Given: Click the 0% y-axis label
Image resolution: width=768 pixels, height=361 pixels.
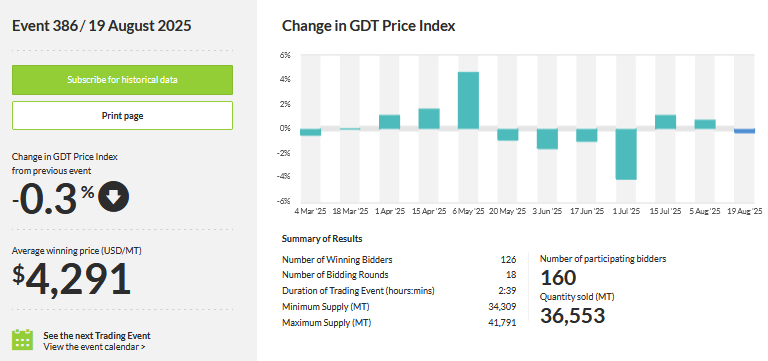Looking at the screenshot, I should pos(285,128).
